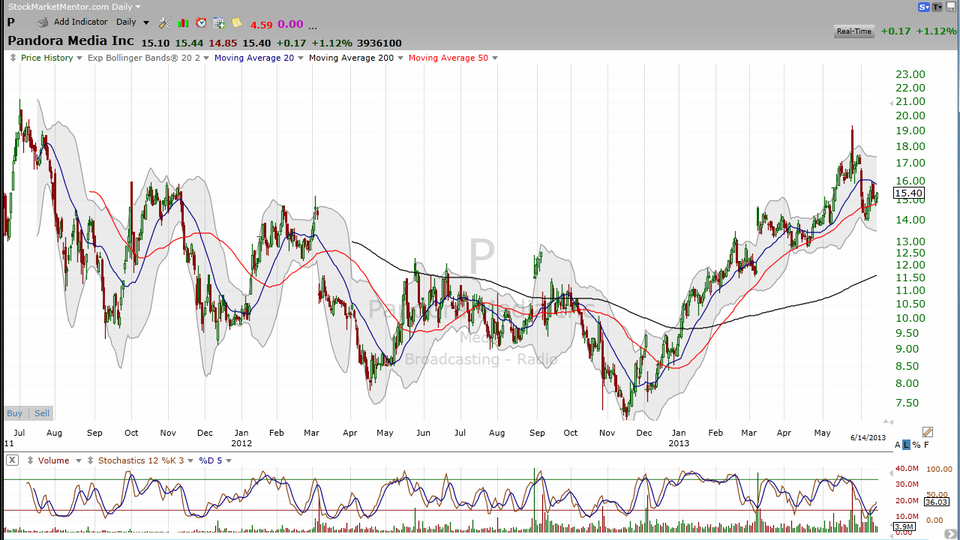Click the volume figure 3936100
960x540 pixels.
tap(379, 43)
